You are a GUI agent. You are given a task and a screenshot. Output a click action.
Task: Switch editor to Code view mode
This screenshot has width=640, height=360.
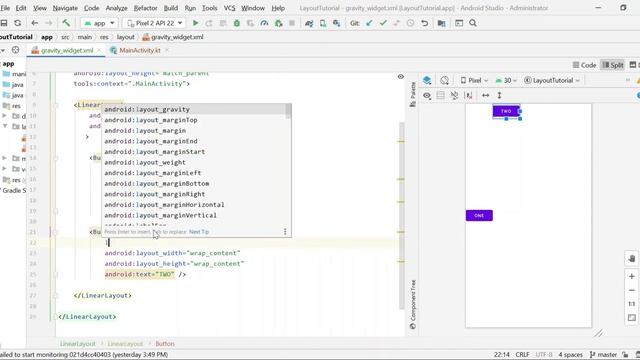584,65
